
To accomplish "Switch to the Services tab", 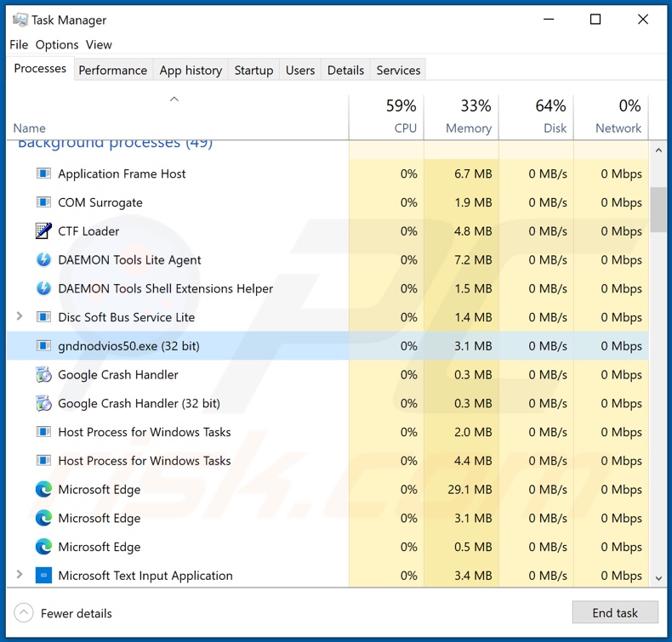I will 398,71.
